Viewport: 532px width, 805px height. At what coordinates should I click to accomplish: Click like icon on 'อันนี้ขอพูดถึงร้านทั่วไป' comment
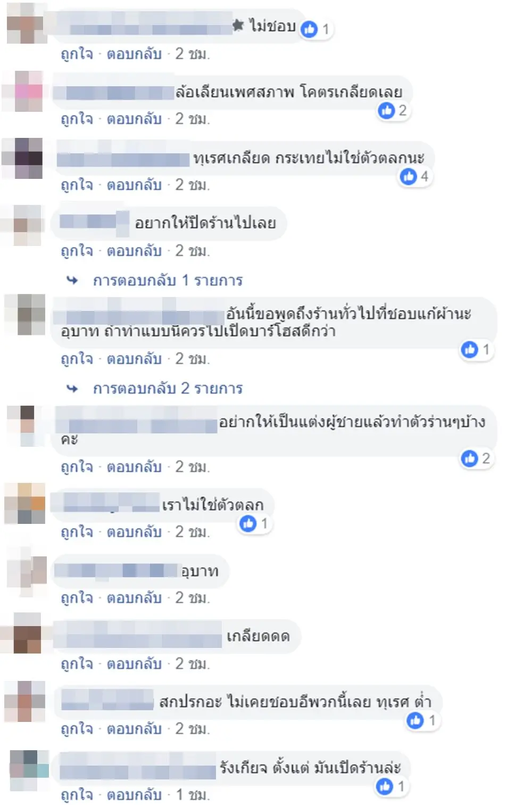click(x=469, y=349)
